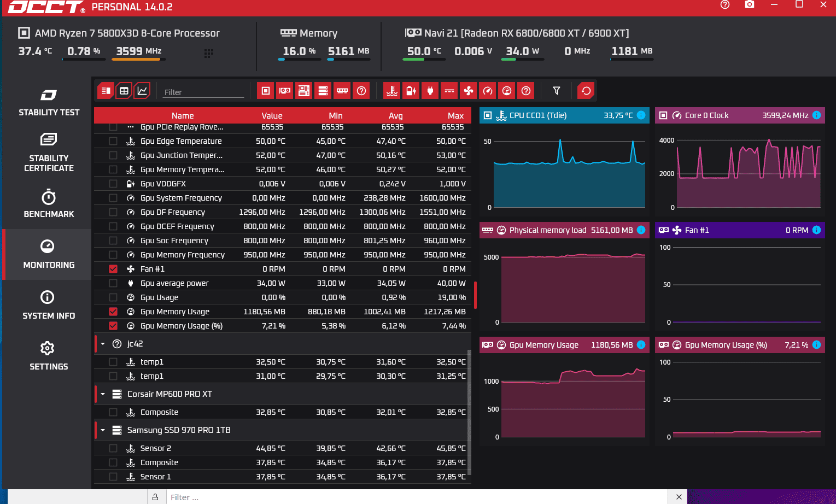Show info for the Gpu Memory Usage (%) graph
836x504 pixels.
pyautogui.click(x=816, y=345)
